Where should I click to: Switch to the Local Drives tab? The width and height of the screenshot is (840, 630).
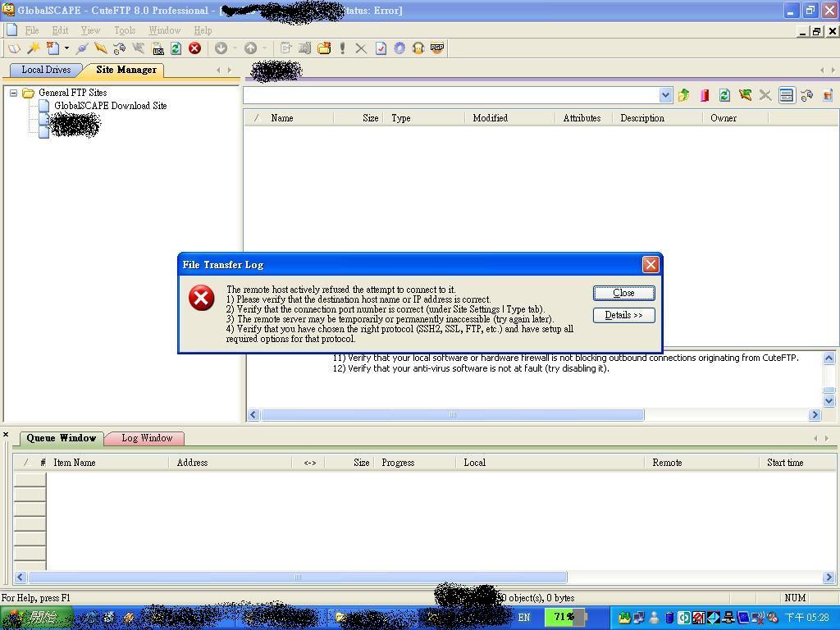[46, 70]
